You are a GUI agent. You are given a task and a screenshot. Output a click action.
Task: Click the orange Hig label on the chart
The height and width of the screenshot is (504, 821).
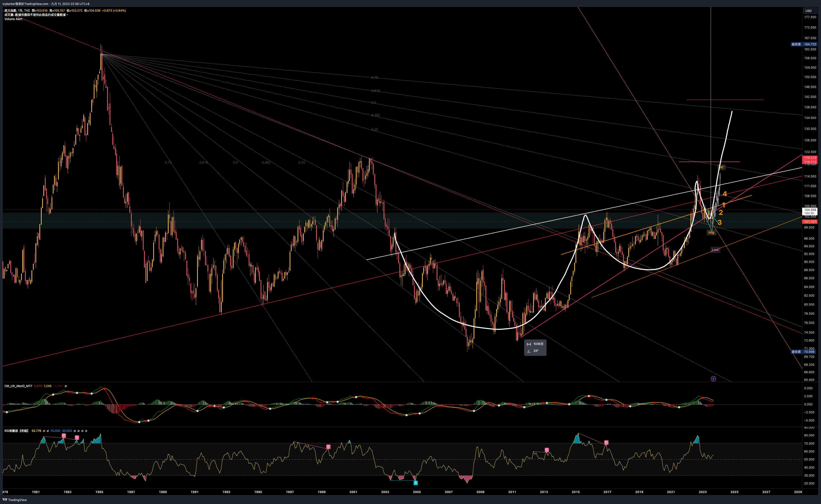[711, 233]
